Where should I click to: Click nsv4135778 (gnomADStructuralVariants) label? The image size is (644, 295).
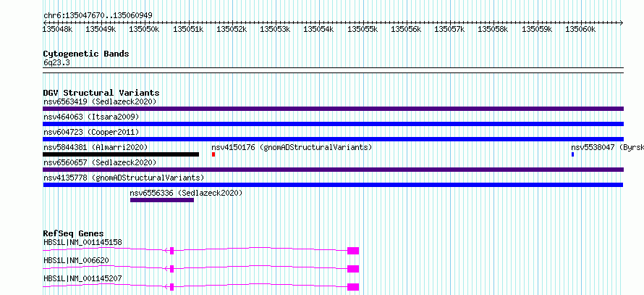tap(124, 178)
